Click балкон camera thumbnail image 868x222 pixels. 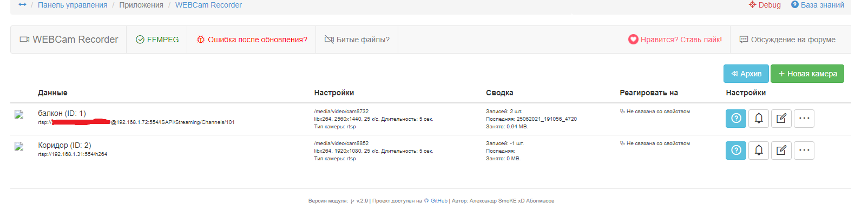pyautogui.click(x=19, y=114)
